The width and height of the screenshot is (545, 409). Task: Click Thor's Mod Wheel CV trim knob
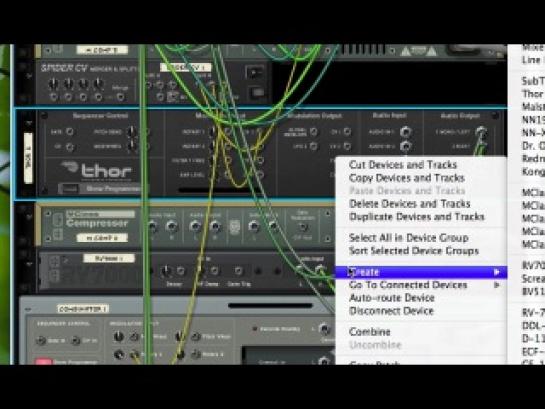coord(132,146)
